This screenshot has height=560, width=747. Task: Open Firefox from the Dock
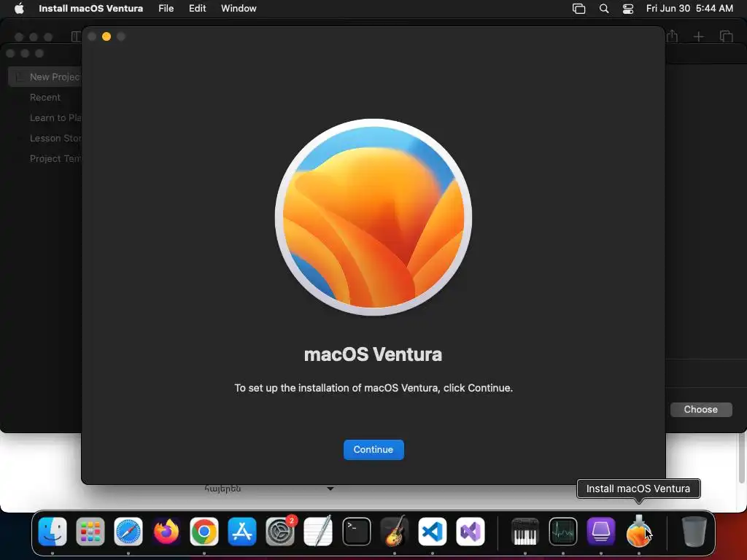tap(166, 532)
